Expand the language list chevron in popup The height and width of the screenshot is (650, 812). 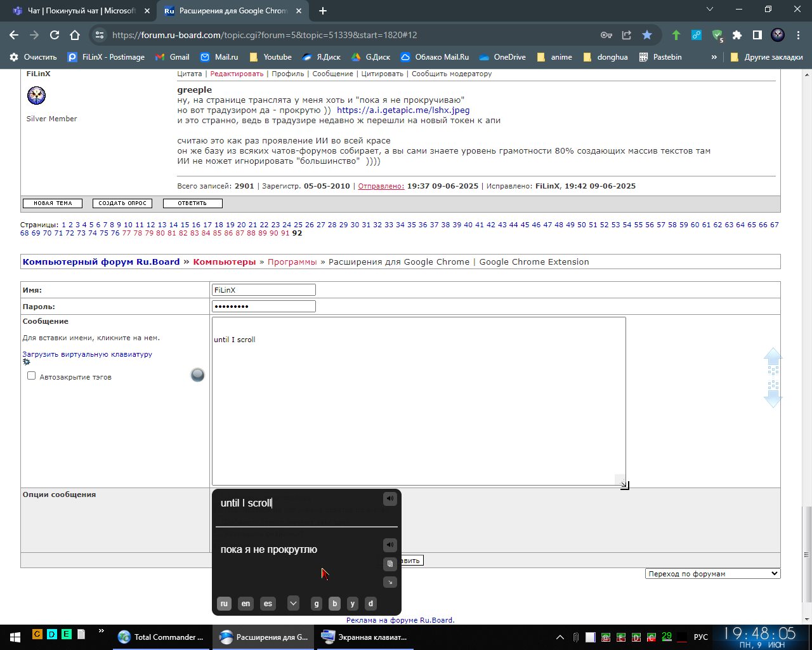[x=293, y=604]
